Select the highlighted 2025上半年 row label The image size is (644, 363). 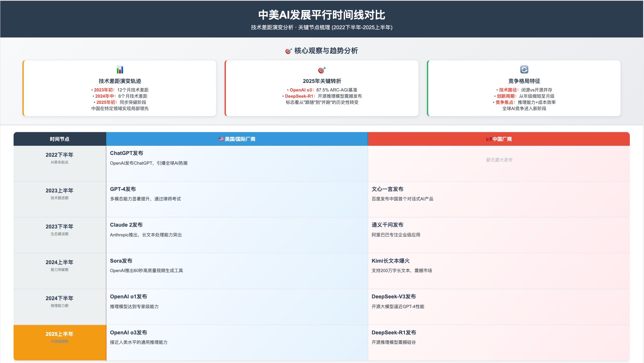59,334
